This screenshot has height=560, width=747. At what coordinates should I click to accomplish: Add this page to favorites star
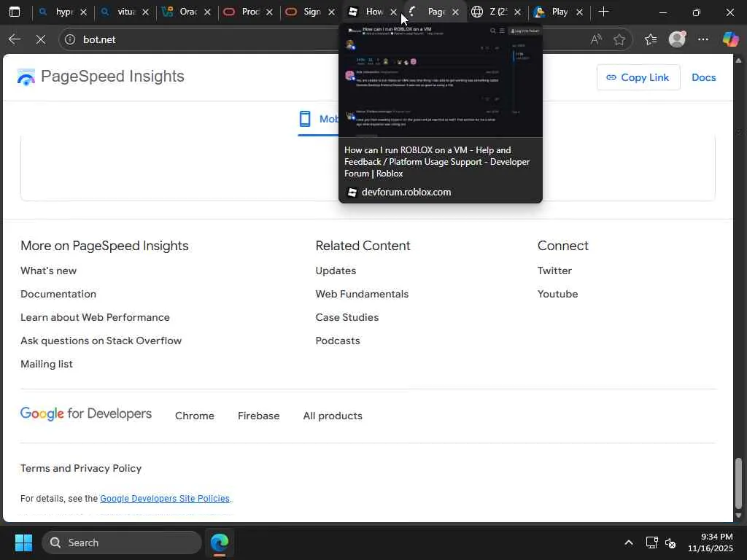pos(619,39)
